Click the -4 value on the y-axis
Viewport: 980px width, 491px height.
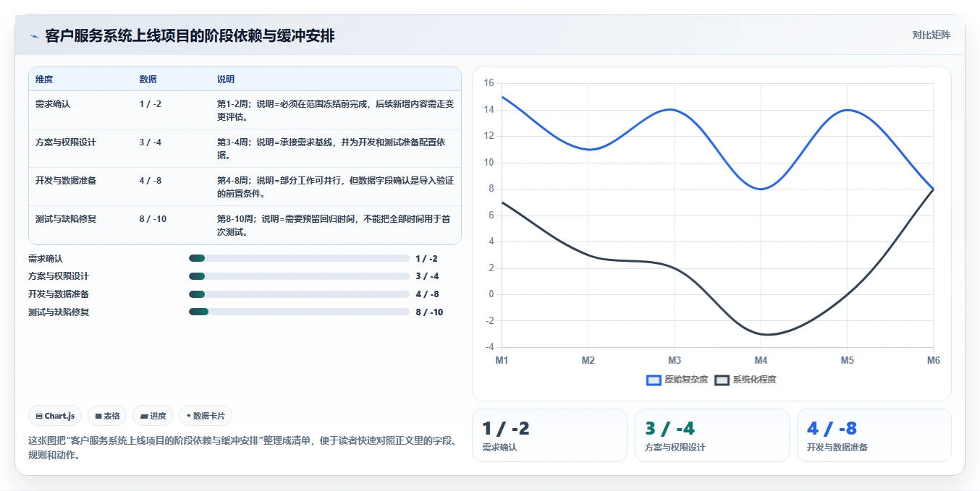(489, 347)
